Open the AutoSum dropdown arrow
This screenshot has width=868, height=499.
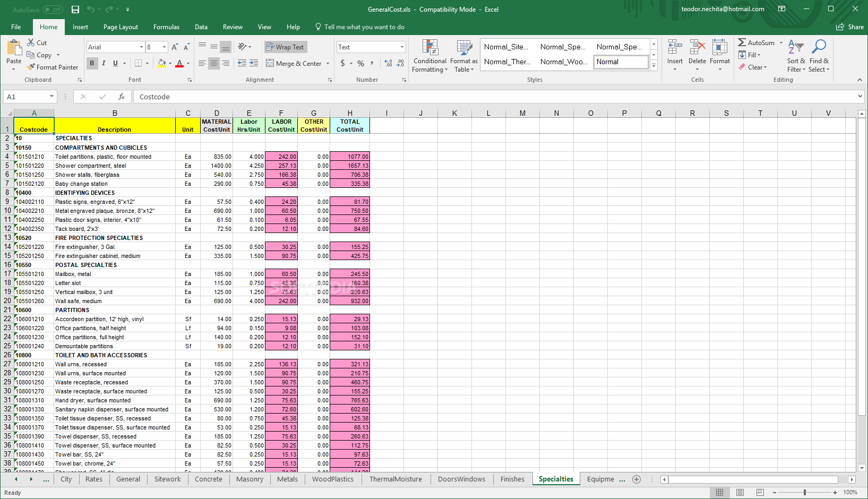pyautogui.click(x=781, y=43)
